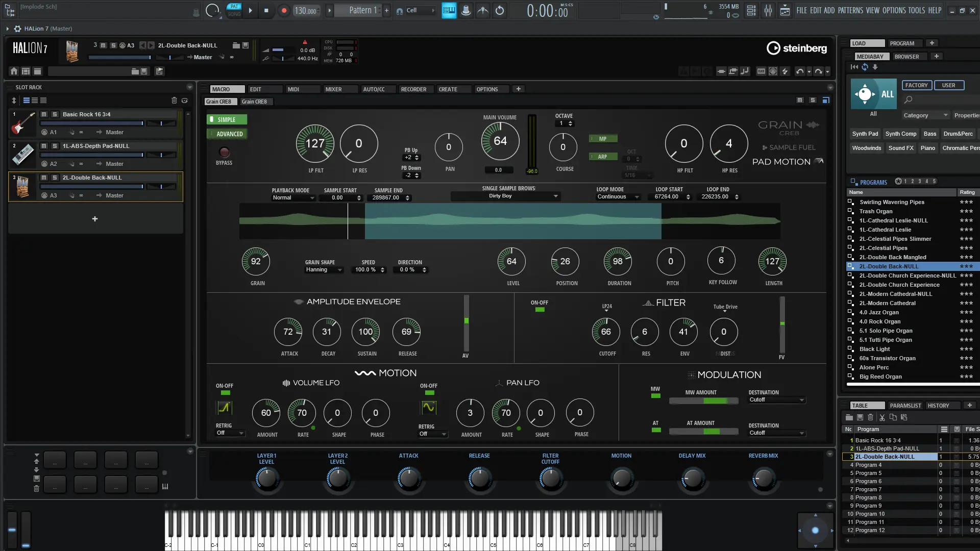Viewport: 980px width, 551px height.
Task: Click the slot rack trash icon
Action: point(174,101)
